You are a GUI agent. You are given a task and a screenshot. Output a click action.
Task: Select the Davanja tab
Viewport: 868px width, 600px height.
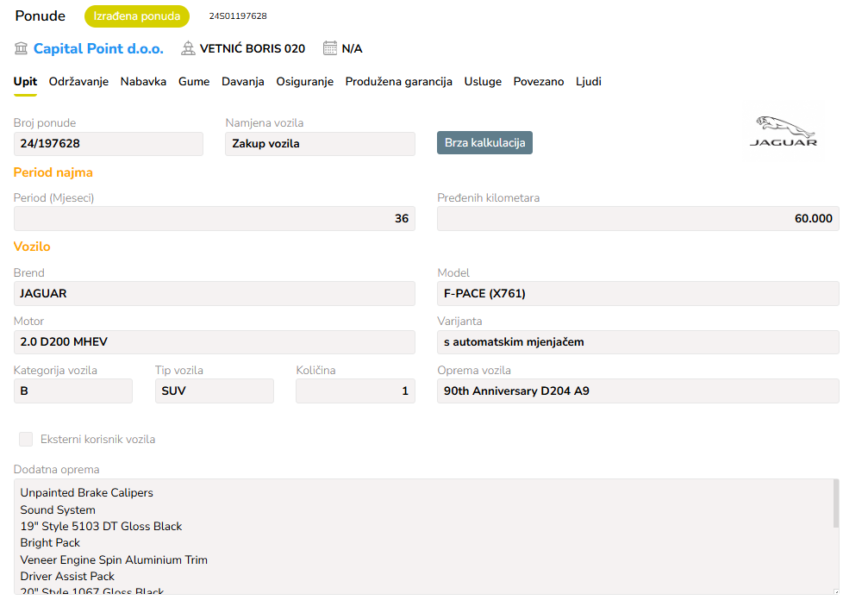[x=242, y=82]
